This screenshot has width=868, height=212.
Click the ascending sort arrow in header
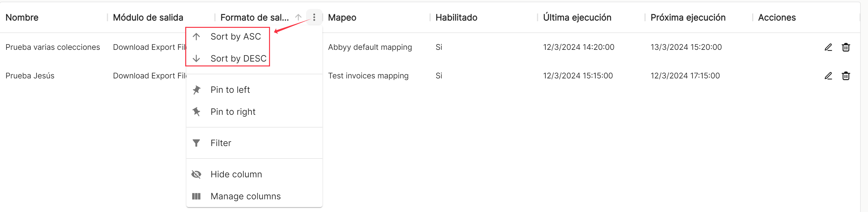coord(298,17)
